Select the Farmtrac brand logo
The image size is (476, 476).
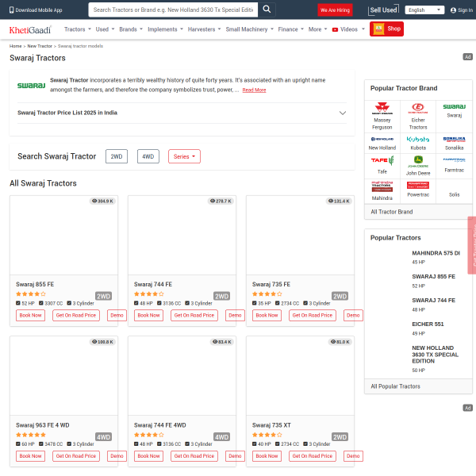tap(454, 159)
